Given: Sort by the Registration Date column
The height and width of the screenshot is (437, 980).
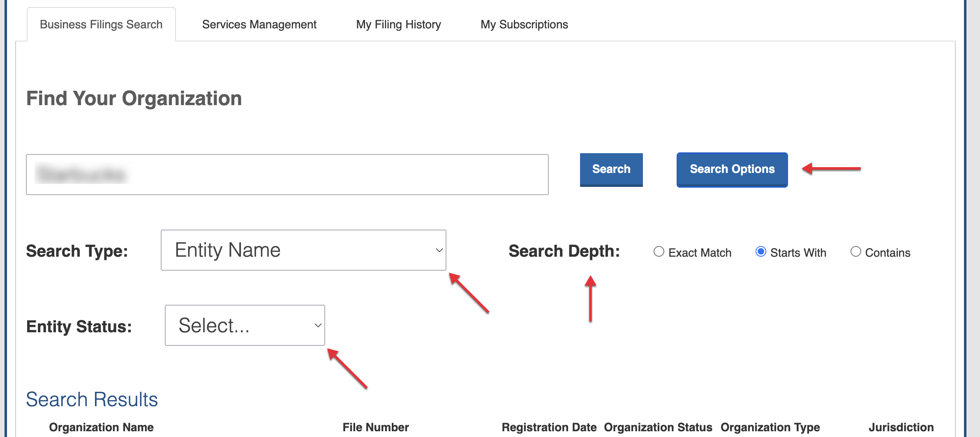Looking at the screenshot, I should [x=549, y=428].
